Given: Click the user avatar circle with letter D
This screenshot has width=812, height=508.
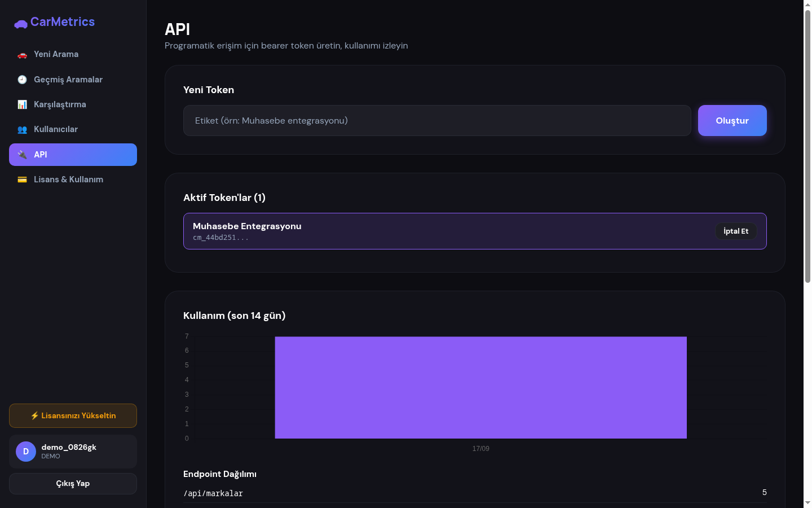Looking at the screenshot, I should [x=26, y=452].
